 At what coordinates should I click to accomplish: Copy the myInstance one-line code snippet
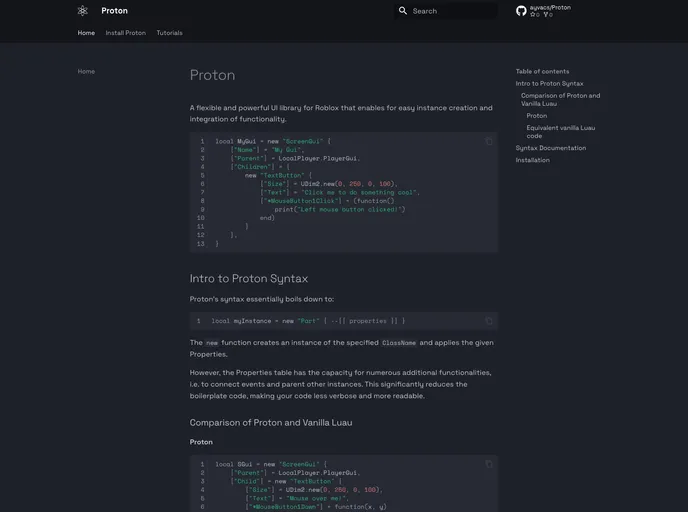[x=489, y=321]
